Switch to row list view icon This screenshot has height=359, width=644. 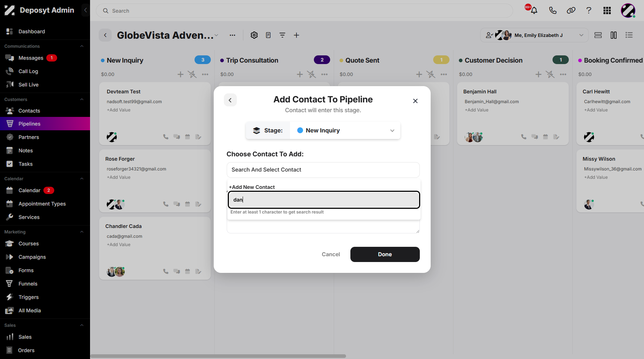(x=598, y=35)
